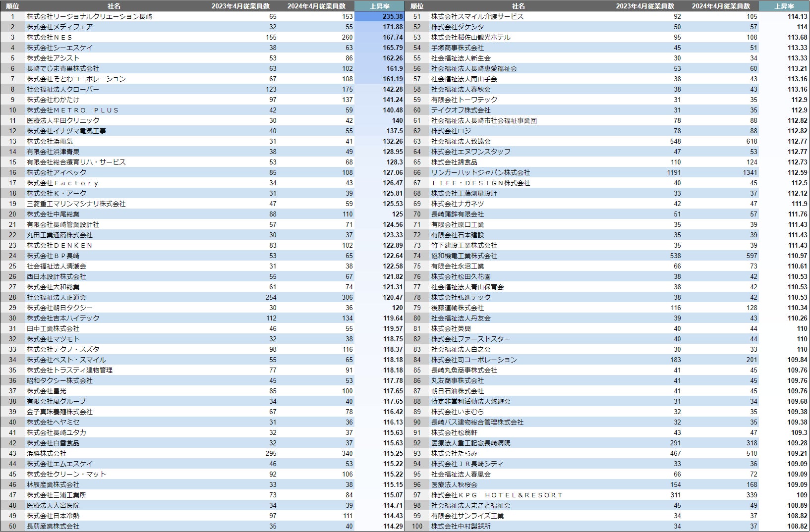This screenshot has width=810, height=532.
Task: Click the 西日本設計株式会社 name
Action: click(57, 276)
